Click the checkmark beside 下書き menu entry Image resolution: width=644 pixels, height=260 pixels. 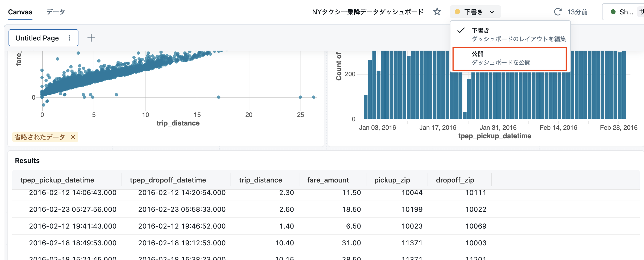pos(461,31)
